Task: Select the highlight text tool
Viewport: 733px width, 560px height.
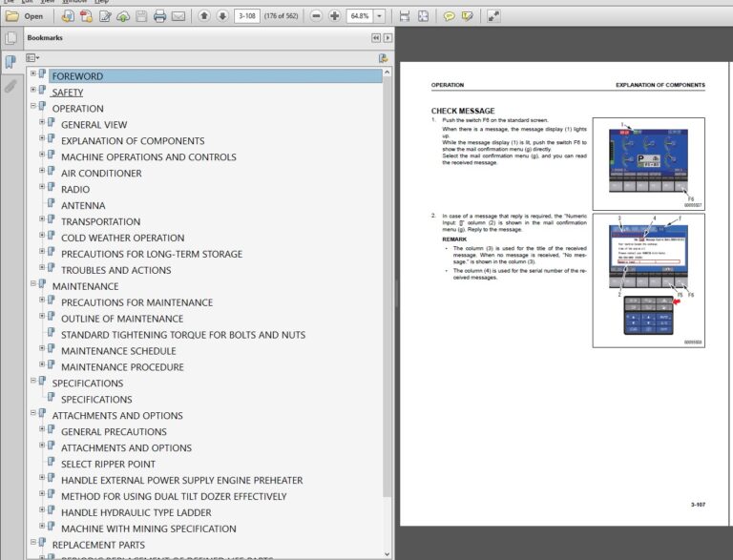Action: click(467, 16)
